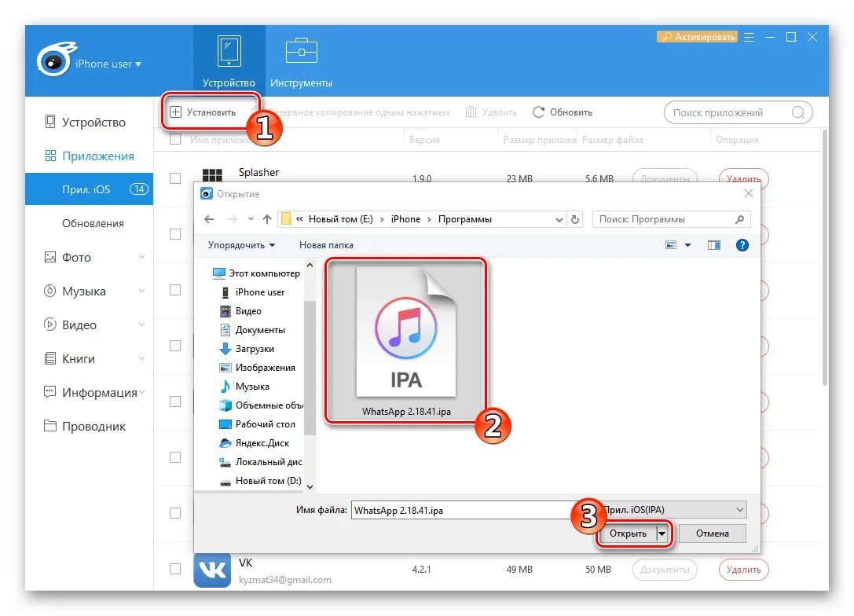Click iPhone in the address path

point(405,219)
